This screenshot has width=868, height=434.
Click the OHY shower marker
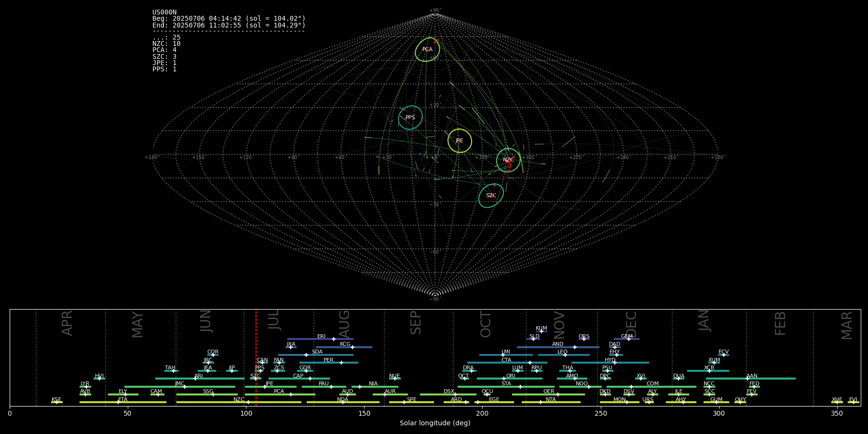[x=740, y=402]
